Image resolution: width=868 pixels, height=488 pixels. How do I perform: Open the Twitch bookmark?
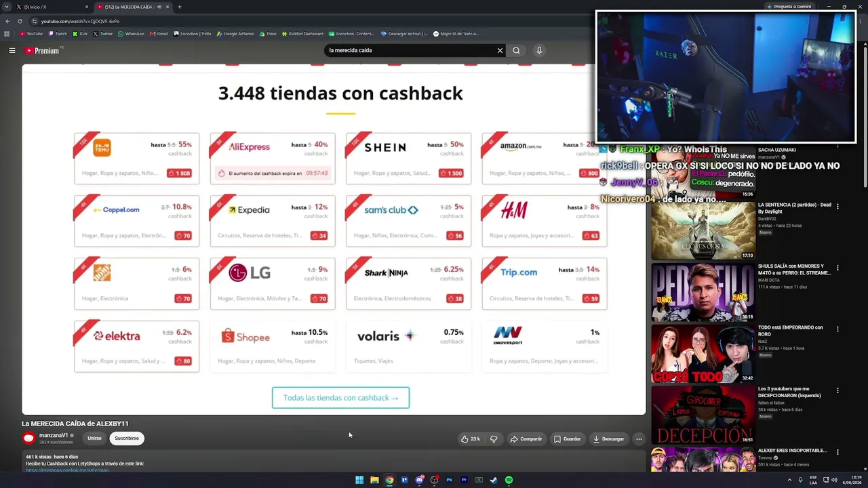tap(58, 34)
